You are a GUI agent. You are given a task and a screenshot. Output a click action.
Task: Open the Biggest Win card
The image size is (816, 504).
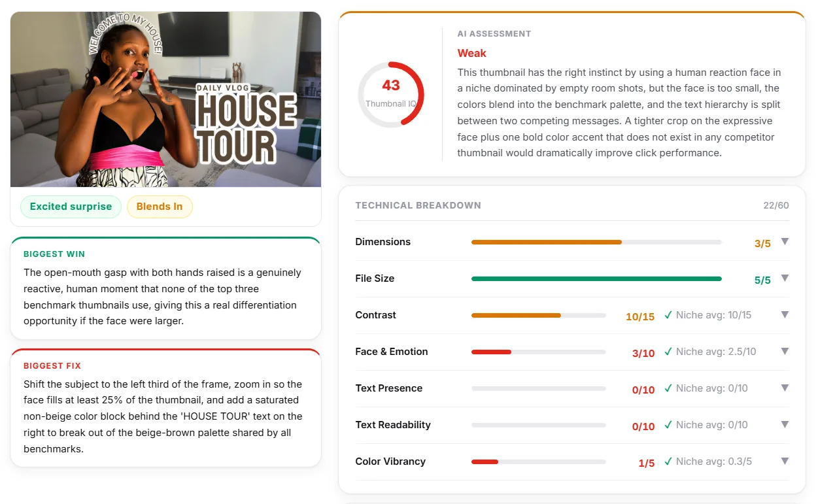pos(166,288)
